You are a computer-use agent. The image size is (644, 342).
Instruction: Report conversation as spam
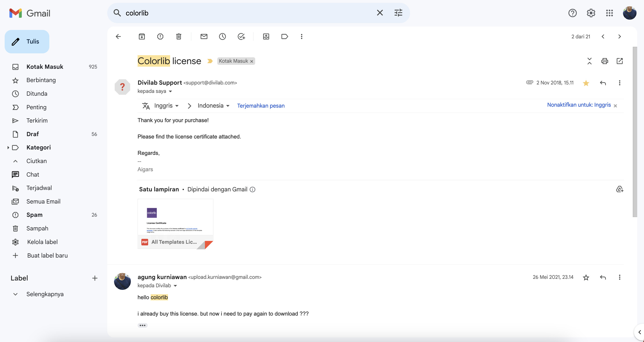(x=160, y=36)
